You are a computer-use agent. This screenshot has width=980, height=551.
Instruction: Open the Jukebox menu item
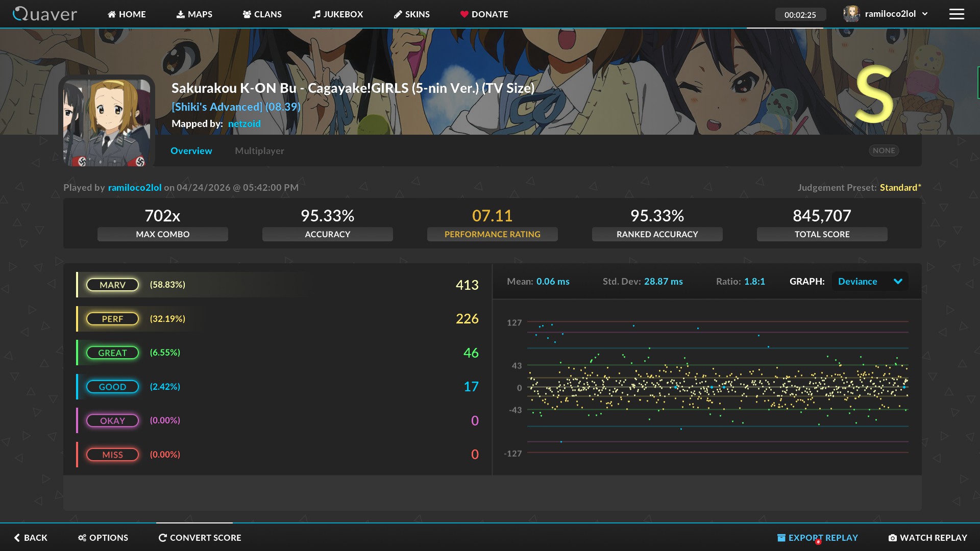pos(338,14)
